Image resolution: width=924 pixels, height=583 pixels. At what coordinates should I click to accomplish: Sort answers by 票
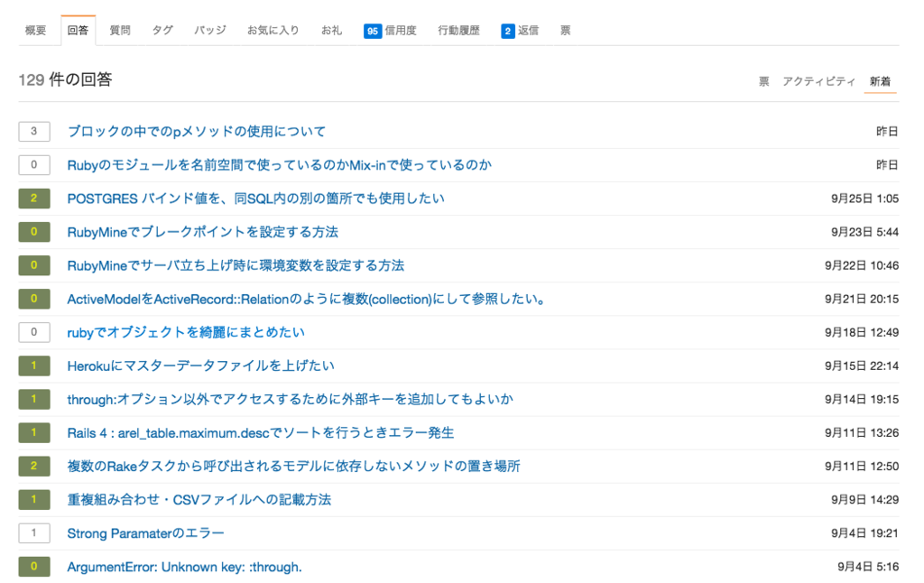762,80
